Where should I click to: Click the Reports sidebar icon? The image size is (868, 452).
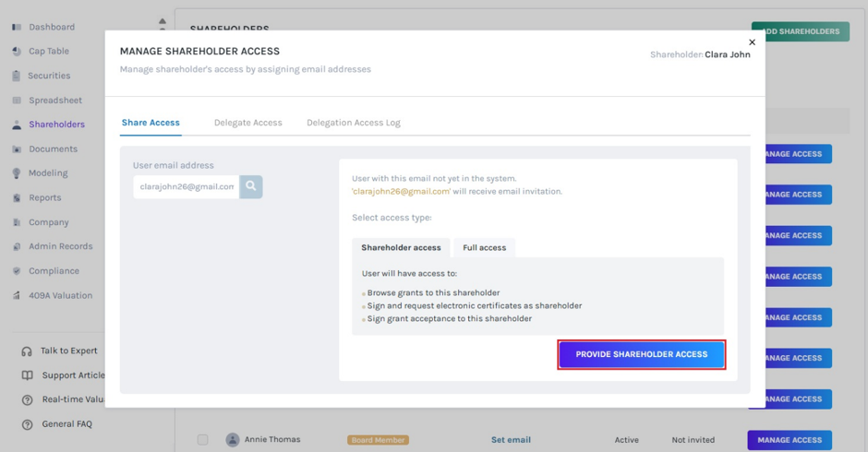(17, 197)
